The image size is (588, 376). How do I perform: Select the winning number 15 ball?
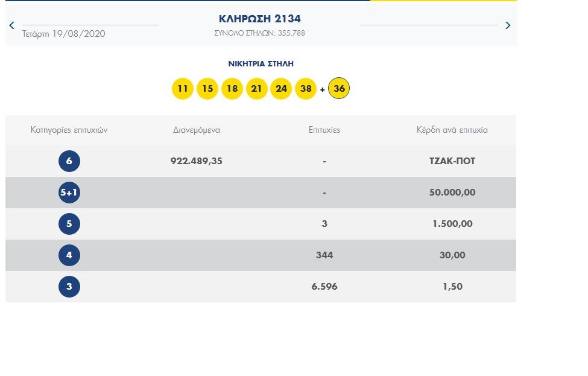pos(207,89)
